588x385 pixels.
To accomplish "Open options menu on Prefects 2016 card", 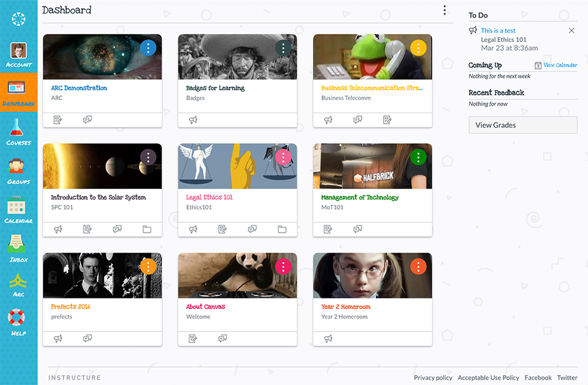I will coord(148,267).
